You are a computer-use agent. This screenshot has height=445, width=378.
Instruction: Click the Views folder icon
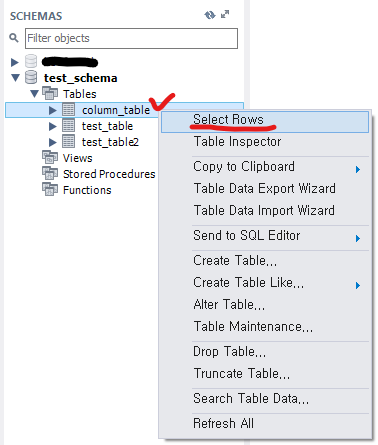coord(50,157)
